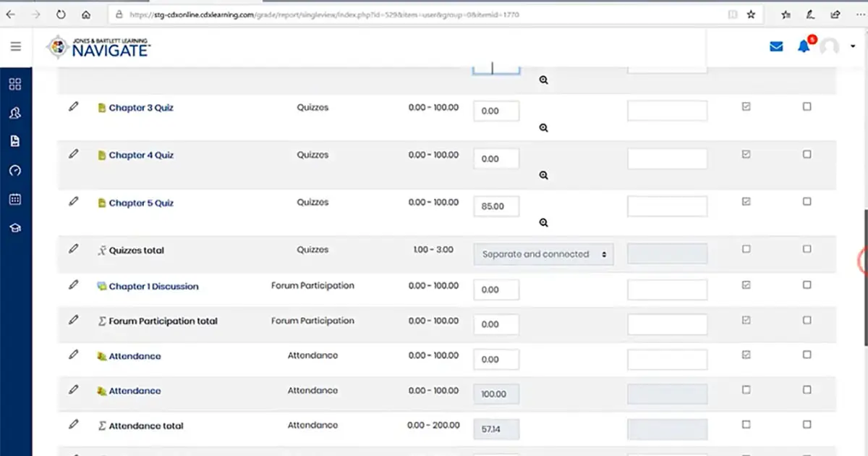This screenshot has height=456, width=868.
Task: Click the grade input showing 85.00
Action: click(x=495, y=206)
